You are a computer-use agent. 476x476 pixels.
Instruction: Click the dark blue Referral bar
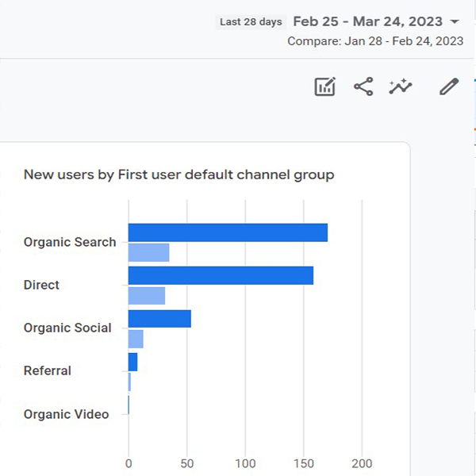point(132,362)
